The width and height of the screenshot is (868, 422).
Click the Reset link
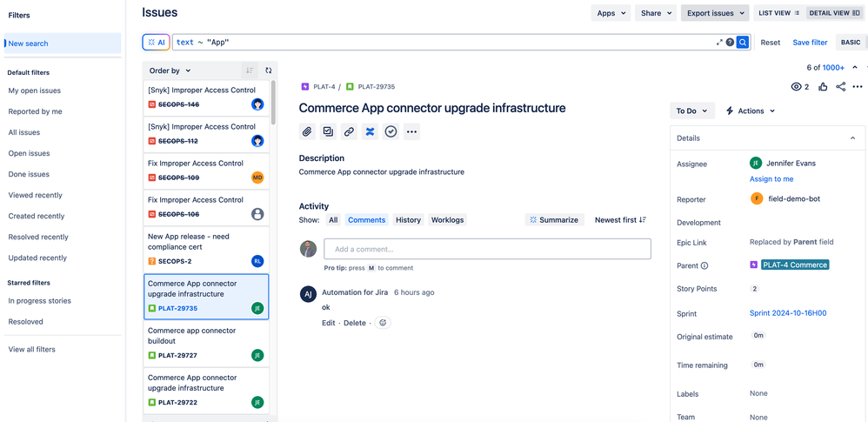coord(770,42)
